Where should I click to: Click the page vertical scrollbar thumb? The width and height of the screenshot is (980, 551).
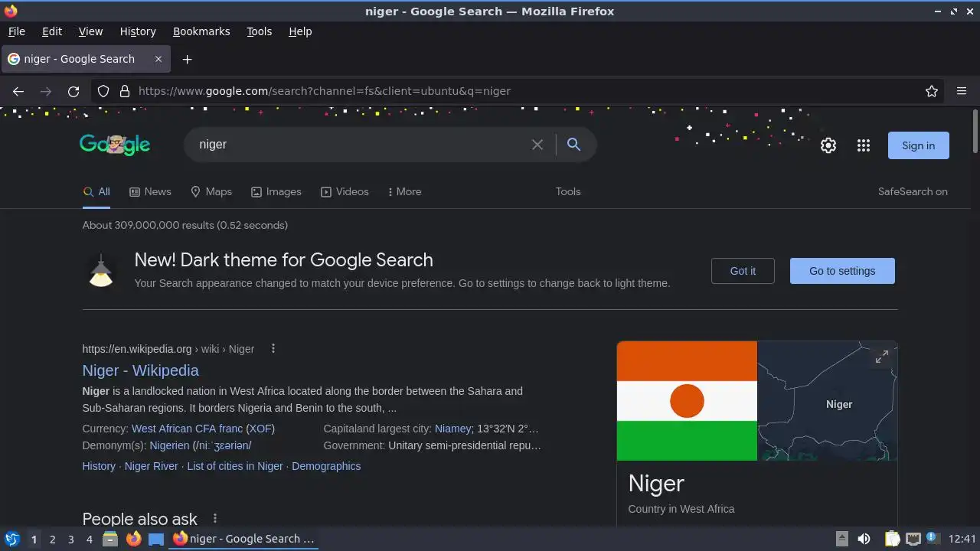click(x=975, y=132)
